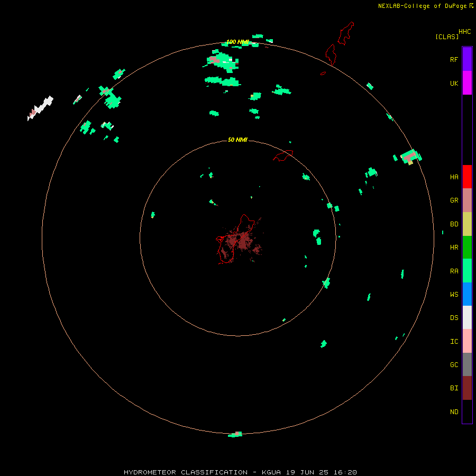Click the UK legend label
The width and height of the screenshot is (476, 476).
454,83
